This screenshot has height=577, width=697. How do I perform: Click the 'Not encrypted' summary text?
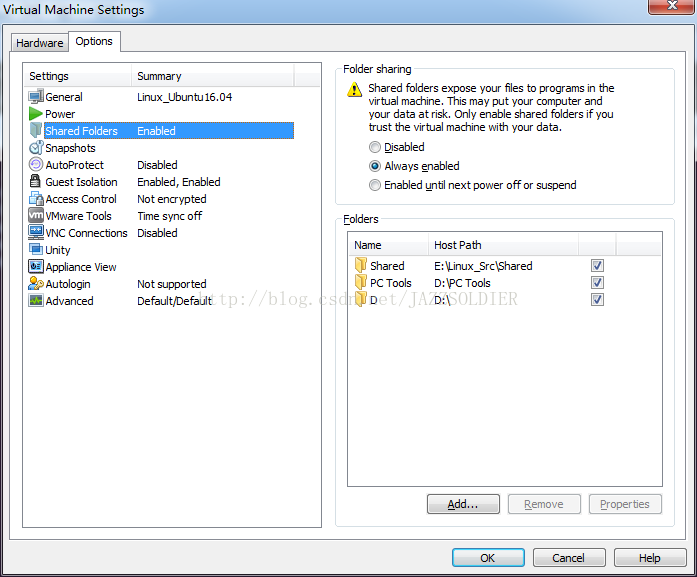click(172, 199)
